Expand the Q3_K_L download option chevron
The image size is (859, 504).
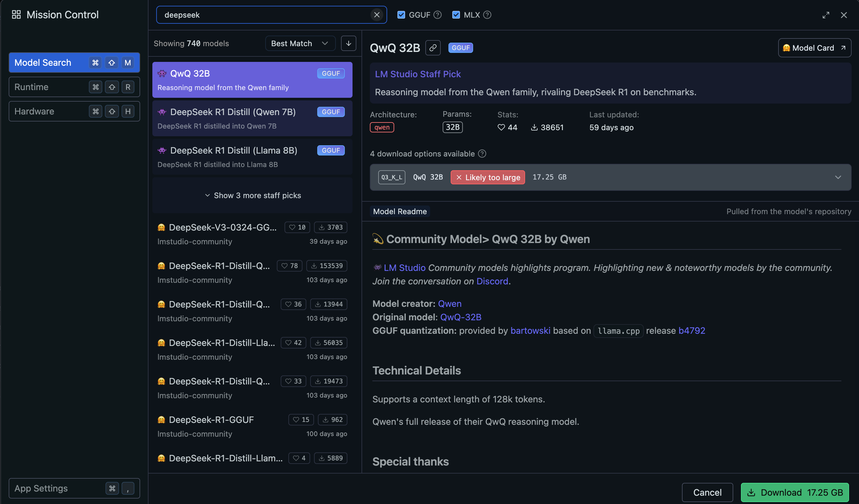[x=838, y=177]
